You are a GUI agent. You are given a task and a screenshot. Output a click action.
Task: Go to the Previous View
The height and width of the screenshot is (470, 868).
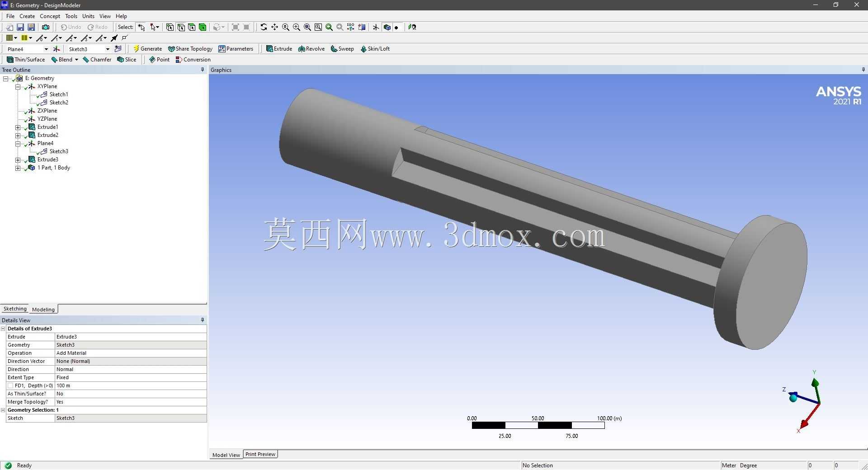(329, 27)
